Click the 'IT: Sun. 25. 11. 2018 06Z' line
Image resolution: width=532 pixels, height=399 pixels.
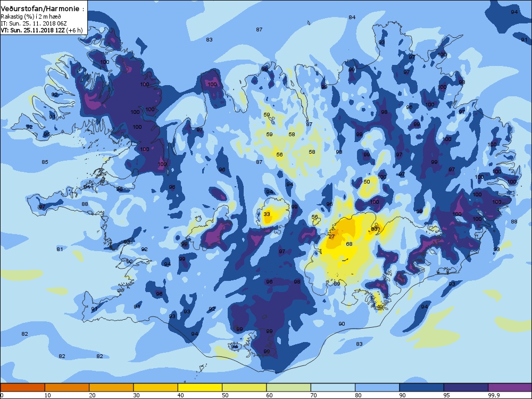(34, 23)
